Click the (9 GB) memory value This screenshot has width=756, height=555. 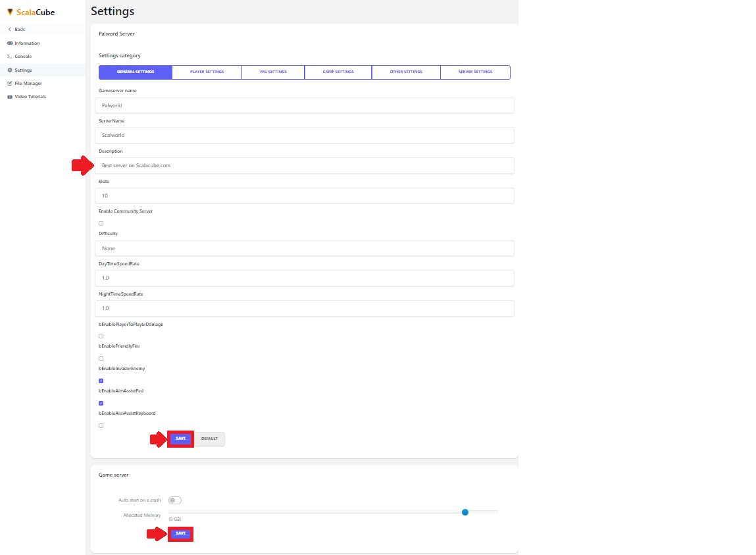(x=175, y=519)
